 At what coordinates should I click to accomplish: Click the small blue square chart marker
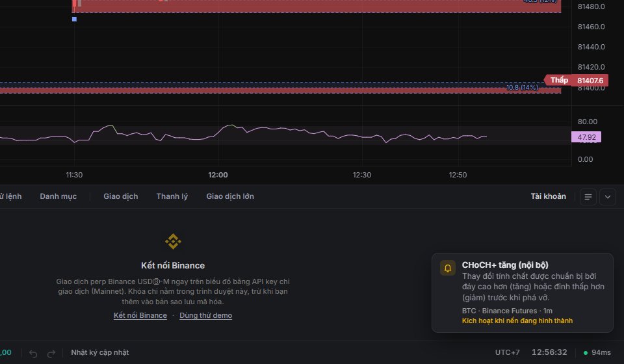coord(74,19)
